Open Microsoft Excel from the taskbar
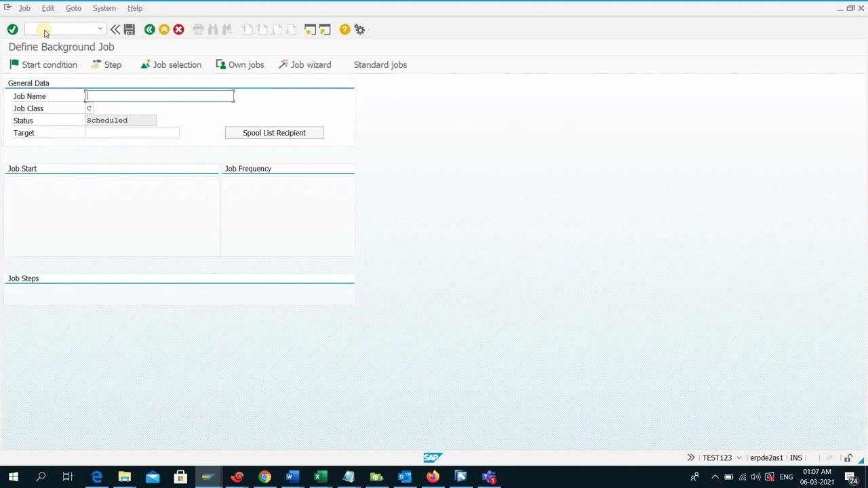 pos(321,477)
